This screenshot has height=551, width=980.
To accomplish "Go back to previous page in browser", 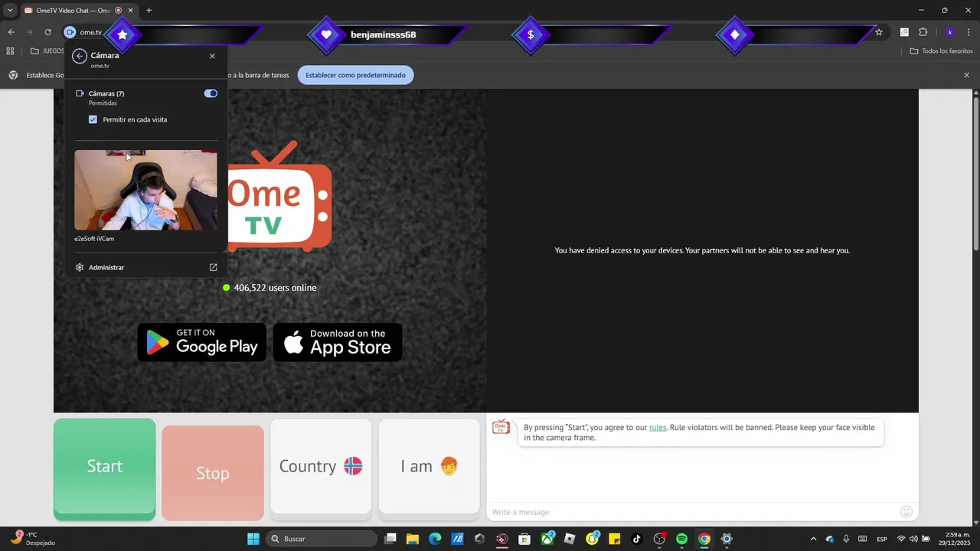I will pyautogui.click(x=11, y=32).
